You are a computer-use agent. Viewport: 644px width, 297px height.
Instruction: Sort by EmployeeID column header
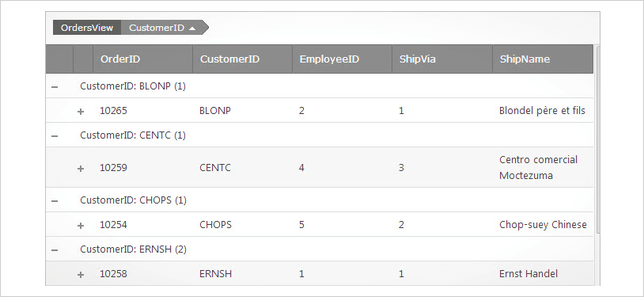[x=342, y=59]
